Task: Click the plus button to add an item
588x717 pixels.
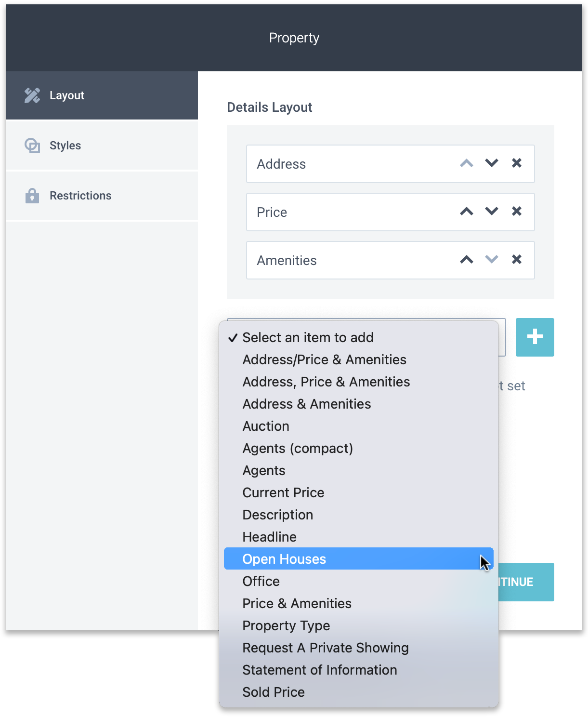Action: pyautogui.click(x=535, y=337)
